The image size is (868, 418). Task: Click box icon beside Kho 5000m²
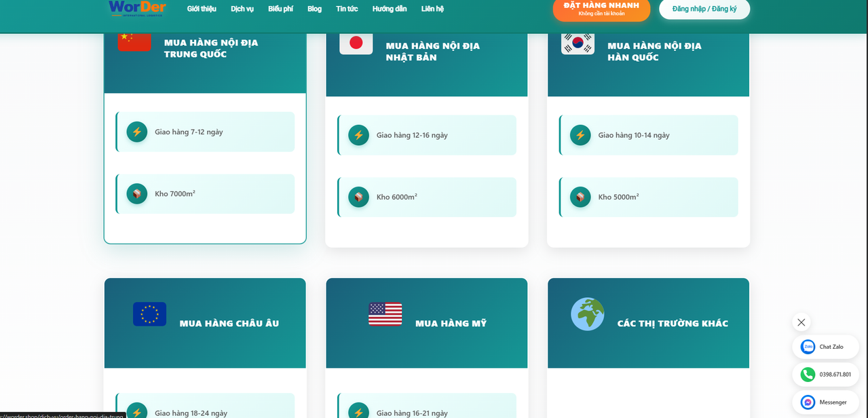coord(580,197)
